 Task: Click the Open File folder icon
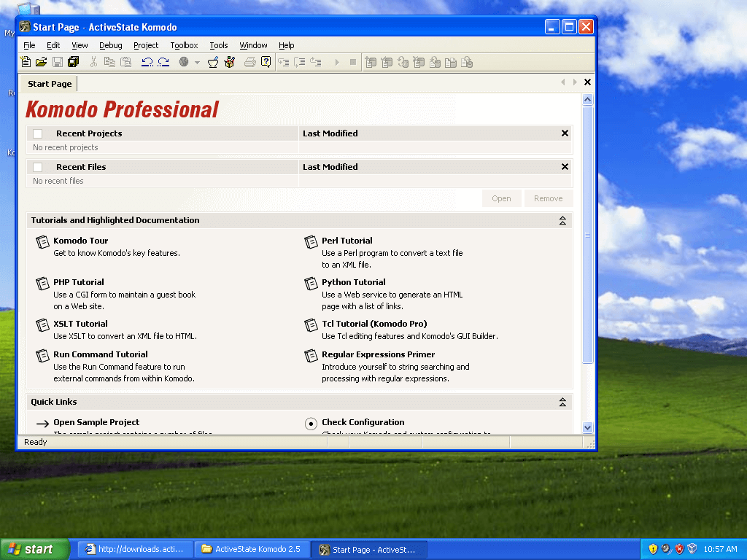point(42,62)
